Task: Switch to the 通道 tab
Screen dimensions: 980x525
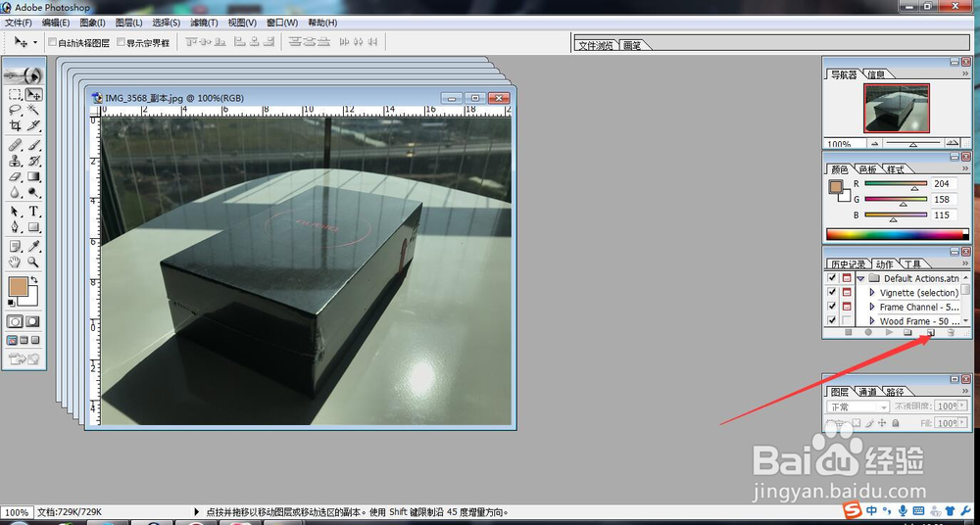Action: (x=867, y=392)
